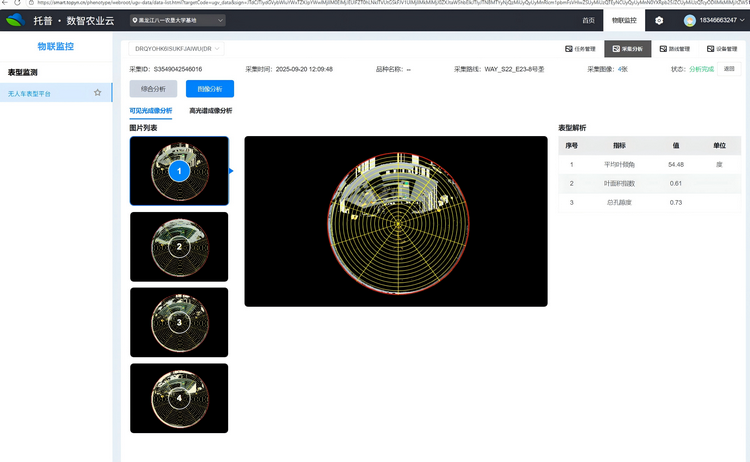Click the 综合分析 button
The height and width of the screenshot is (462, 750).
click(x=155, y=89)
